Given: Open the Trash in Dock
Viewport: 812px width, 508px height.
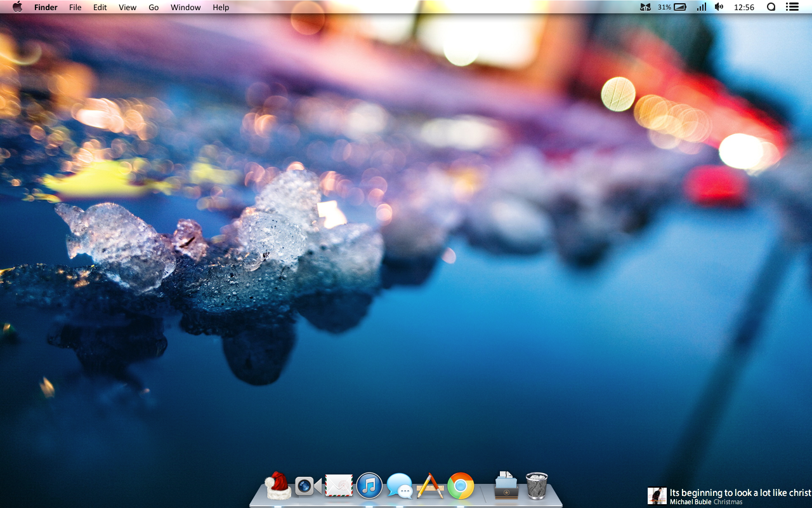Looking at the screenshot, I should [537, 486].
